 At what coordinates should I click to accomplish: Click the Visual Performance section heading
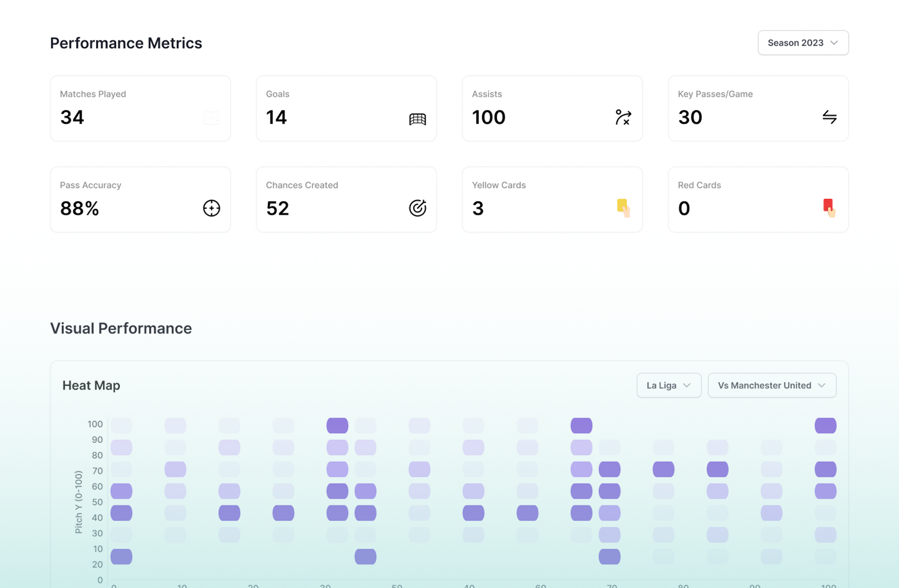(x=121, y=328)
